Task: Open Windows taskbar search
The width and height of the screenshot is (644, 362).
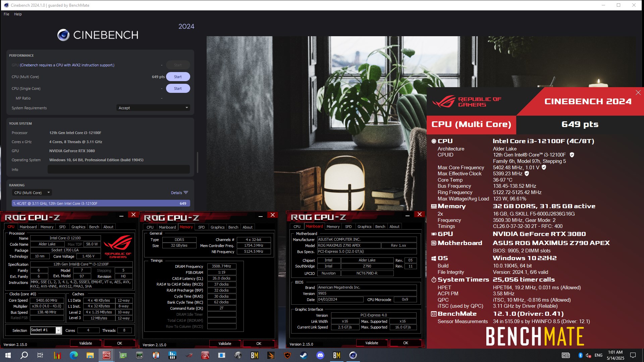Action: (24, 355)
